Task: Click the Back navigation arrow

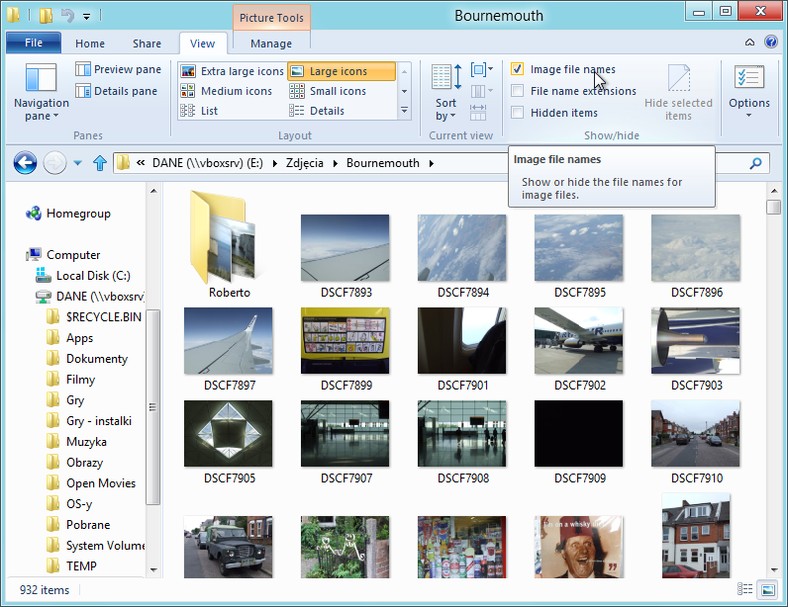Action: [x=25, y=163]
